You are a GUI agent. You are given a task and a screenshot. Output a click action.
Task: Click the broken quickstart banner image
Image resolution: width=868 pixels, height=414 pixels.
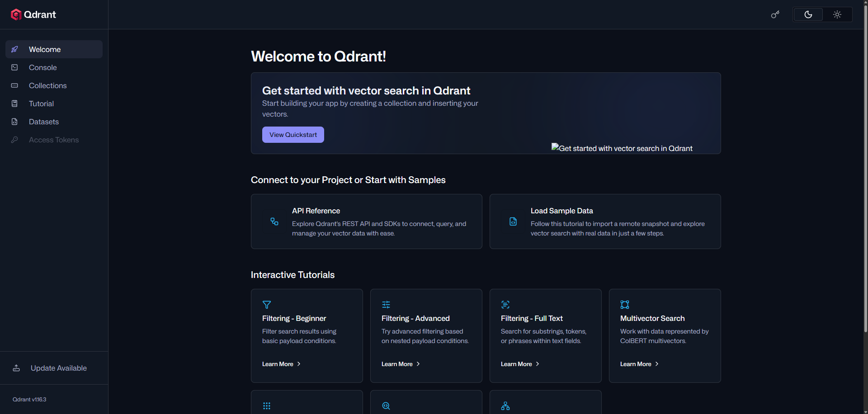(x=622, y=148)
